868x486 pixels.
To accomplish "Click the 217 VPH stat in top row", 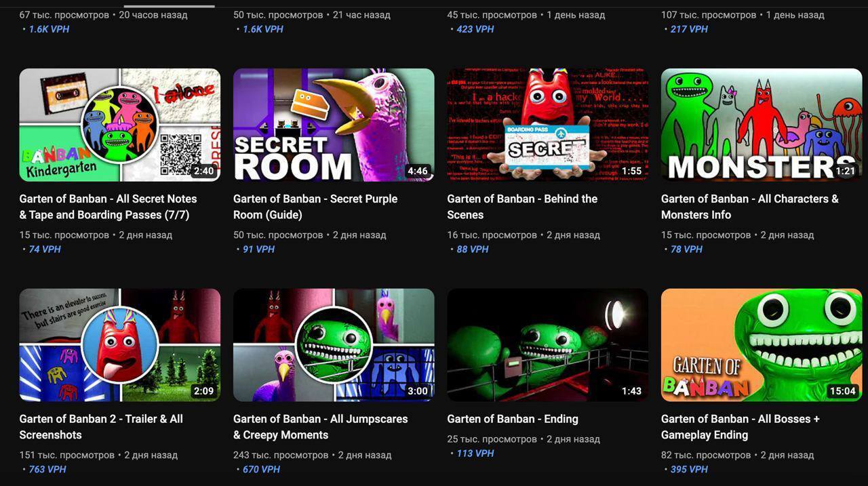I will (688, 29).
